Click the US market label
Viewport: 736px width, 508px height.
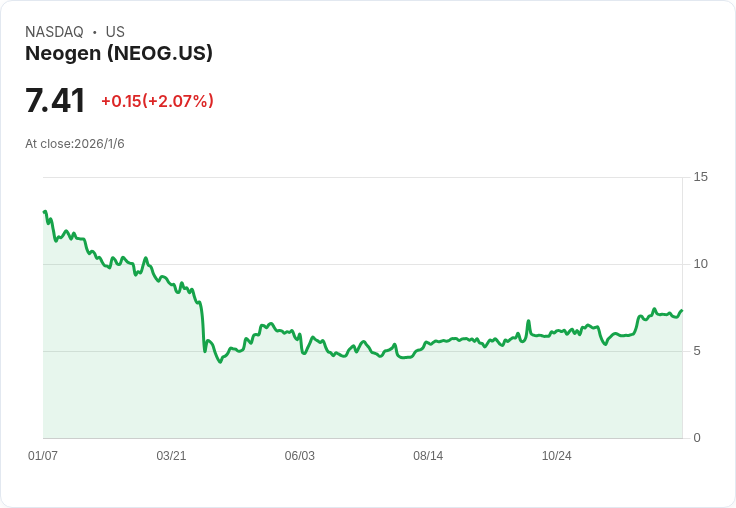click(x=115, y=31)
